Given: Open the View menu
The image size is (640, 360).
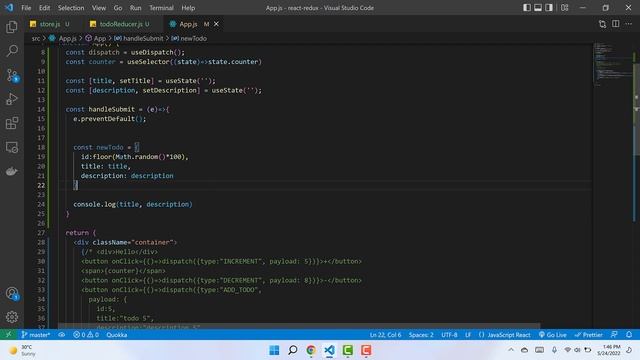Looking at the screenshot, I should [x=99, y=8].
